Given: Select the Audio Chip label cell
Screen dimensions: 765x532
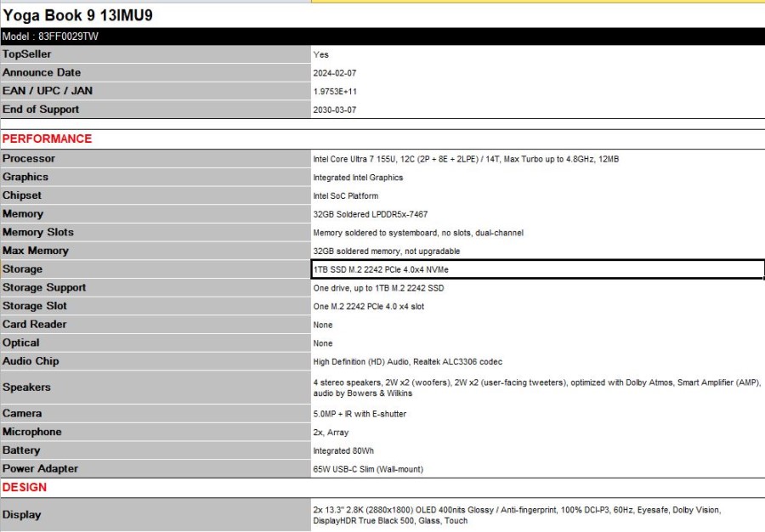Looking at the screenshot, I should [x=156, y=361].
